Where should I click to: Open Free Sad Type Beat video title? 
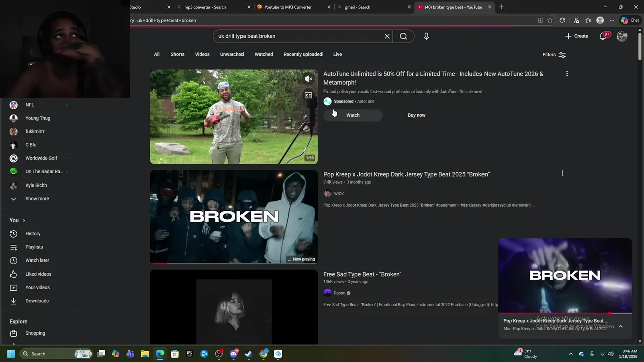pyautogui.click(x=362, y=274)
